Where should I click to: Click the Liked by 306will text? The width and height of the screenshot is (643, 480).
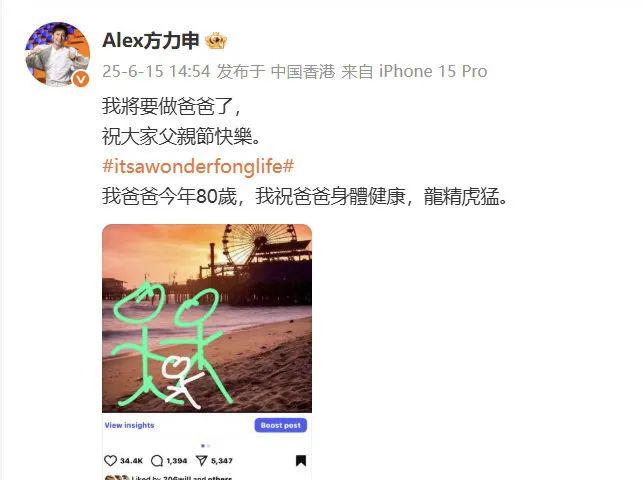click(x=182, y=478)
